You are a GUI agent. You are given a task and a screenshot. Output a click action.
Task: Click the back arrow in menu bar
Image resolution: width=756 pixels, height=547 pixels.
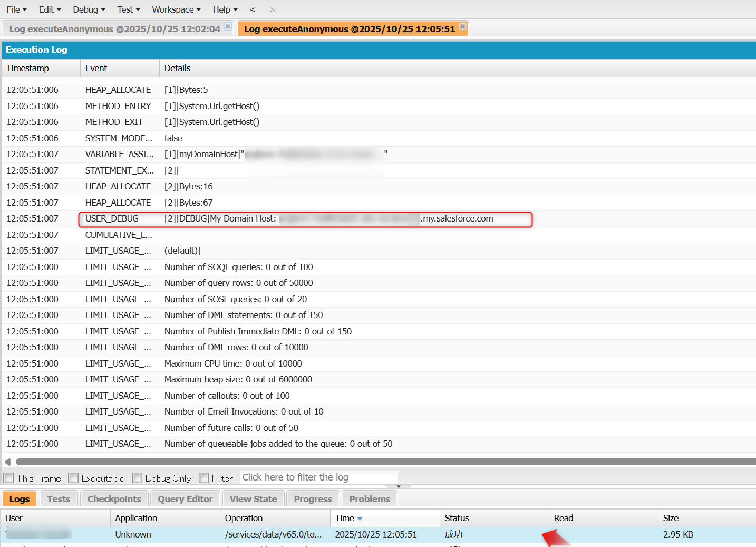tap(253, 9)
